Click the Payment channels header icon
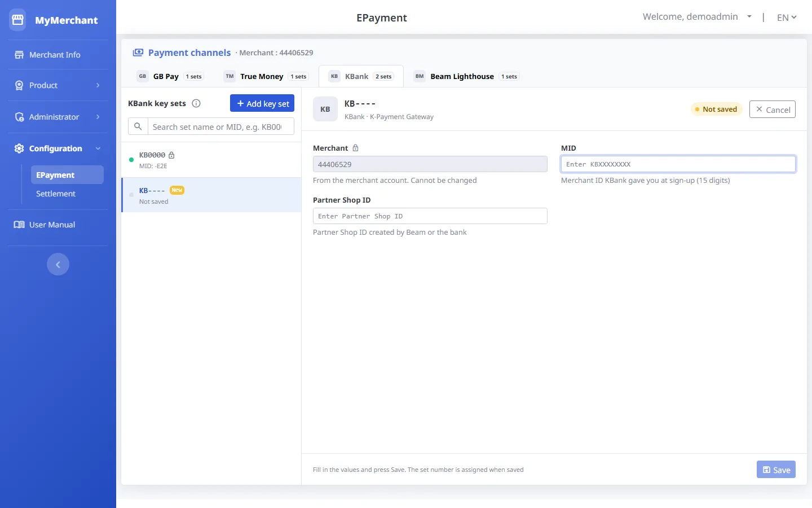The height and width of the screenshot is (508, 812). [138, 52]
